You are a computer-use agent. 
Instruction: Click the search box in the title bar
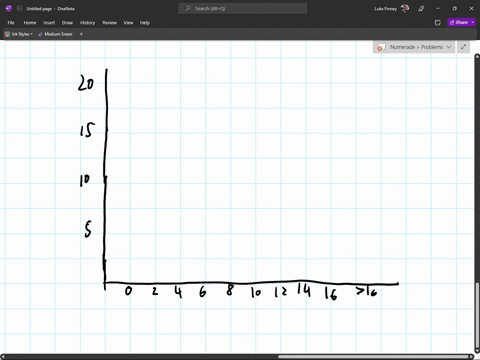coord(243,9)
